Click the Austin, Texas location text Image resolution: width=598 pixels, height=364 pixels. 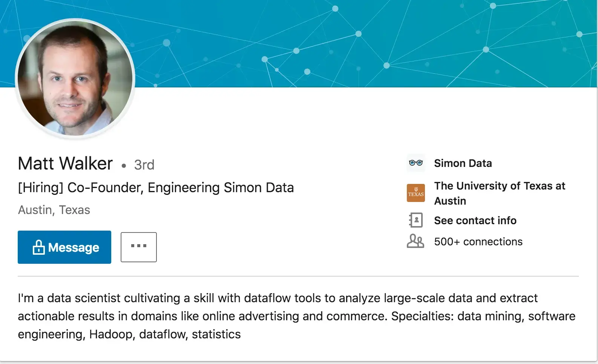click(x=54, y=210)
